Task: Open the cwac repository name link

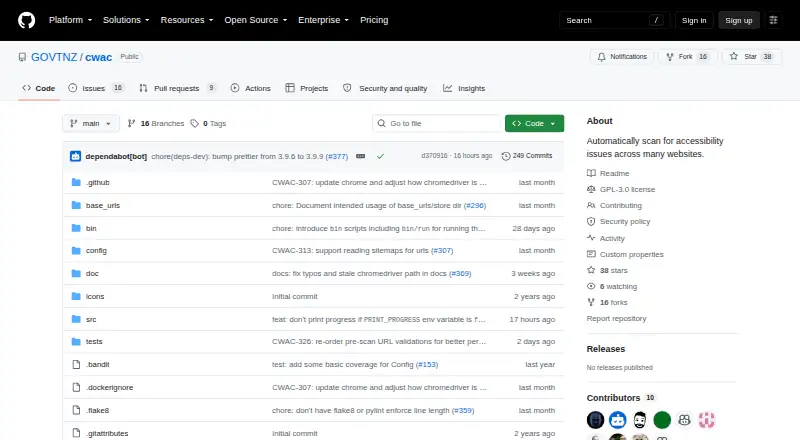Action: 98,57
